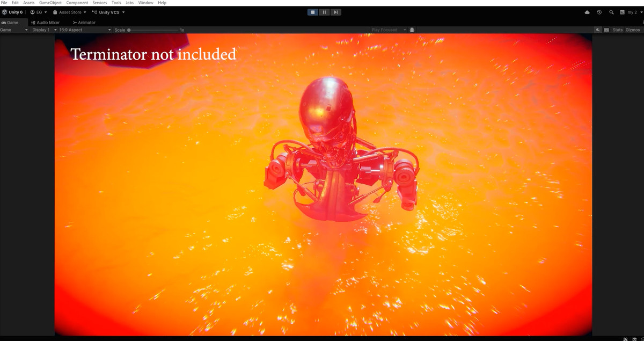644x341 pixels.
Task: Open the GameObject menu
Action: click(50, 3)
